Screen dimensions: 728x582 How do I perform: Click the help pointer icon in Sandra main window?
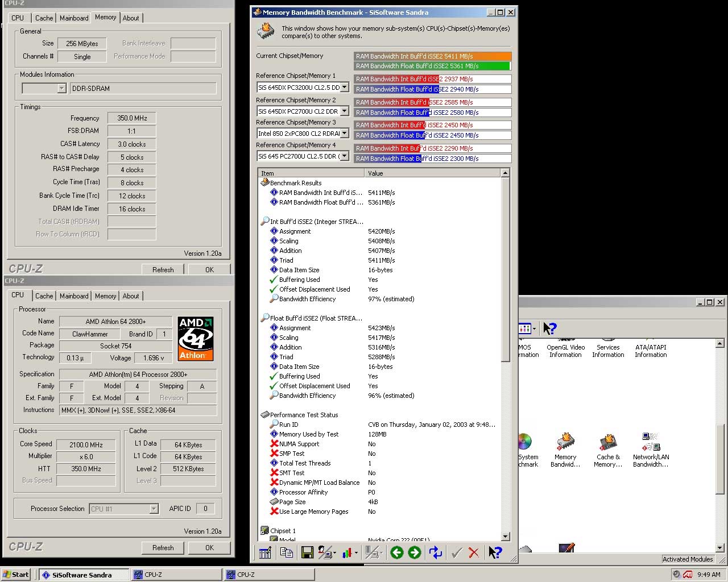(x=549, y=328)
